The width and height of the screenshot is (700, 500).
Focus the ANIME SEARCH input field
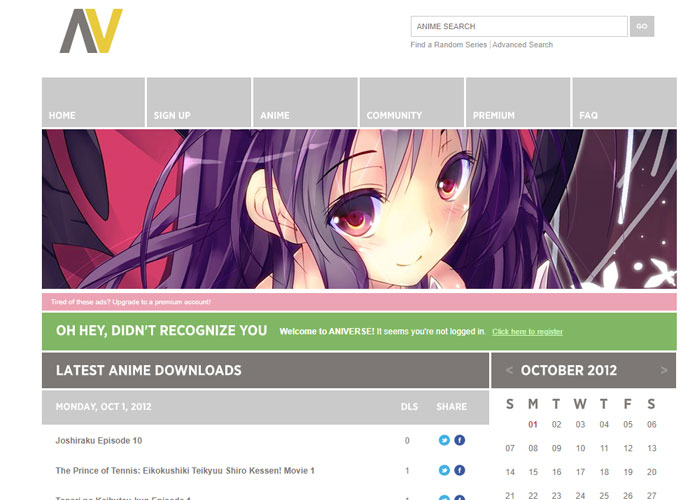click(x=519, y=26)
